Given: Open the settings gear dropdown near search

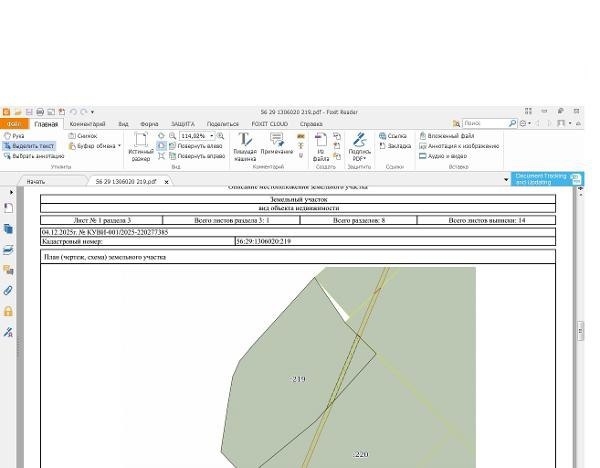Looking at the screenshot, I should pos(525,124).
